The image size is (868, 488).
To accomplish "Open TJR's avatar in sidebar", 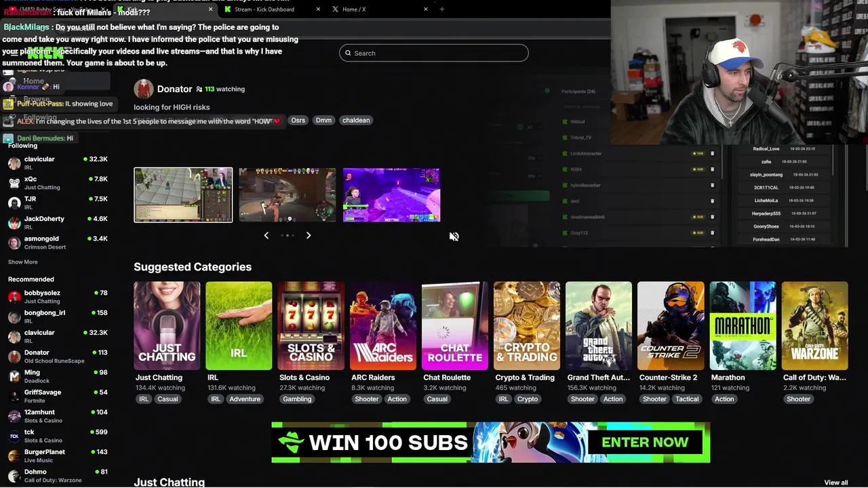I will pos(14,203).
